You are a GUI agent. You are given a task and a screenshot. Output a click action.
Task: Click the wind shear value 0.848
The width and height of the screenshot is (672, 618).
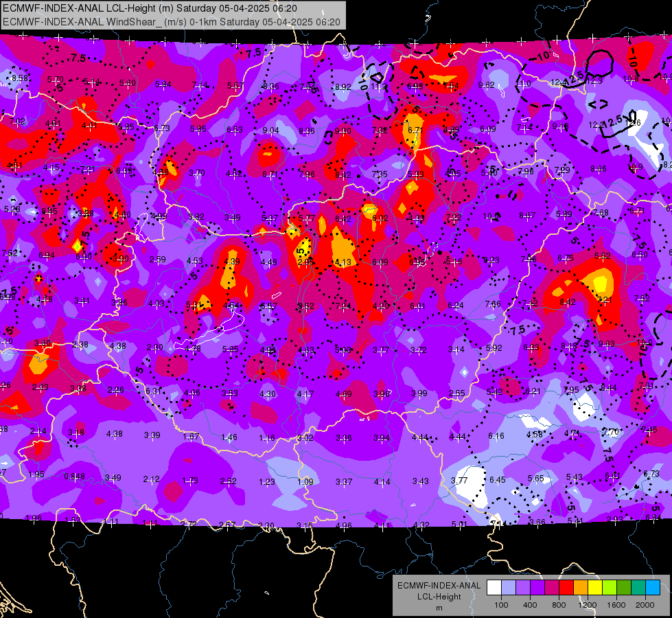tap(74, 477)
